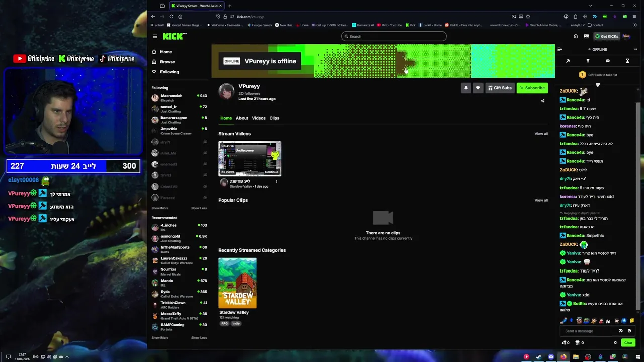Collapse the chat panel with the arrow icon
The width and height of the screenshot is (644, 362).
[559, 49]
